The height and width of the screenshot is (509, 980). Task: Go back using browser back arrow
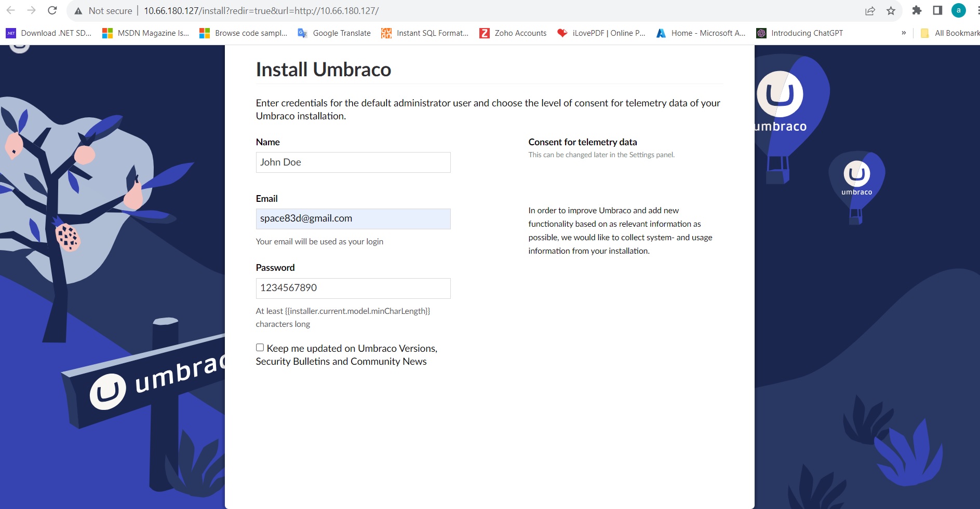(x=10, y=10)
